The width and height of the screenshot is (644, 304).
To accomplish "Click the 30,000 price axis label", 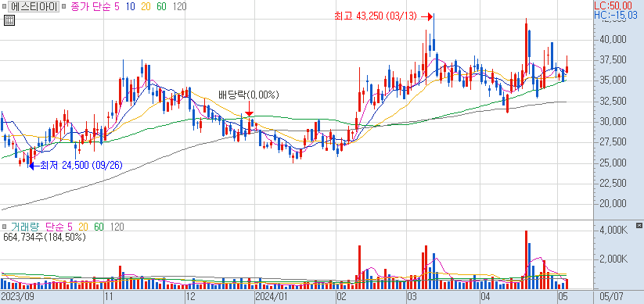I will (x=613, y=122).
